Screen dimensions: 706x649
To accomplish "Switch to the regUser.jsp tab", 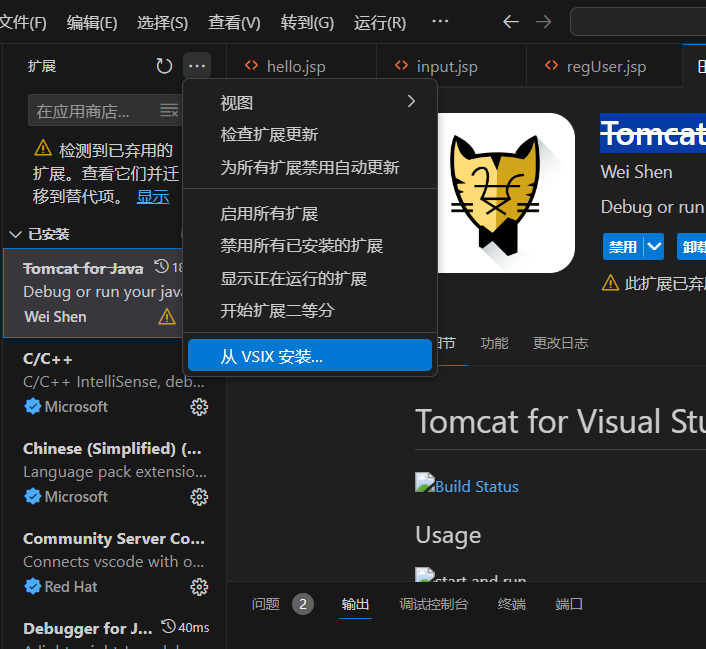I will (x=605, y=66).
